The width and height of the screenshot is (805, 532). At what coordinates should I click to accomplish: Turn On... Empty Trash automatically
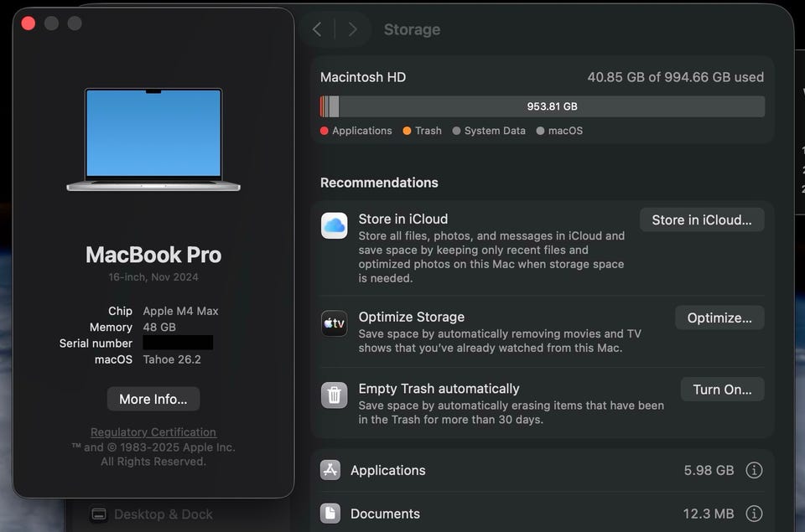[722, 390]
